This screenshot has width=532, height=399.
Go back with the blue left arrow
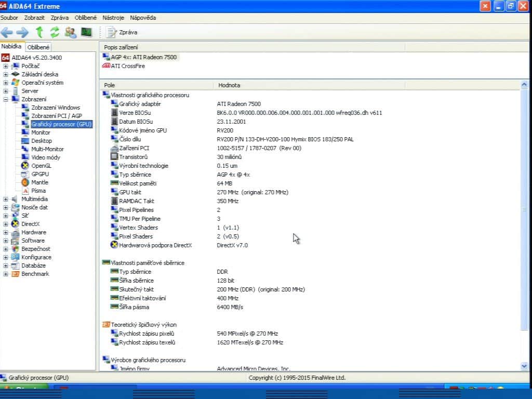coord(7,33)
